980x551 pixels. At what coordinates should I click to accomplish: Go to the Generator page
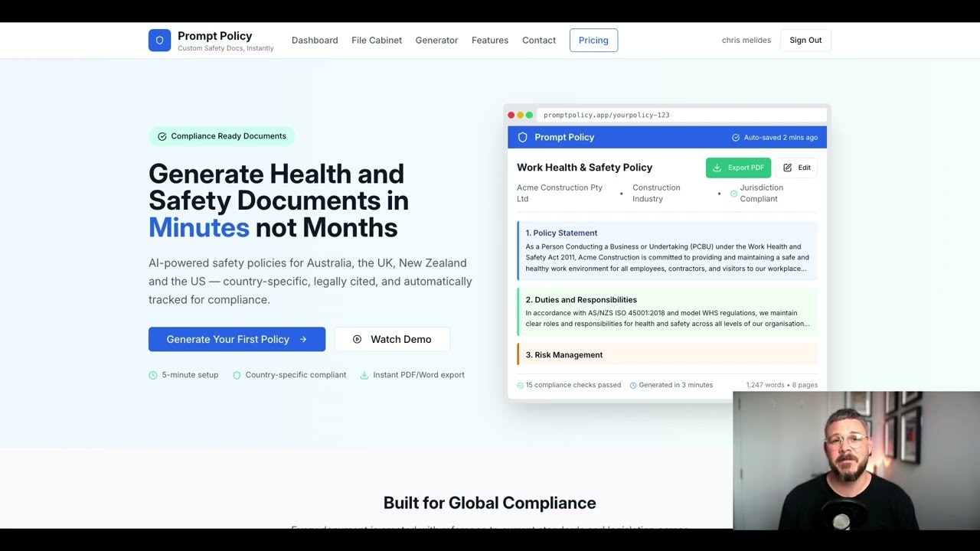point(436,41)
